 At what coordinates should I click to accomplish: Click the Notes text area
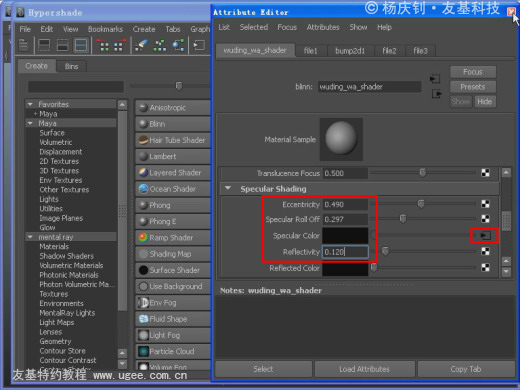[364, 327]
